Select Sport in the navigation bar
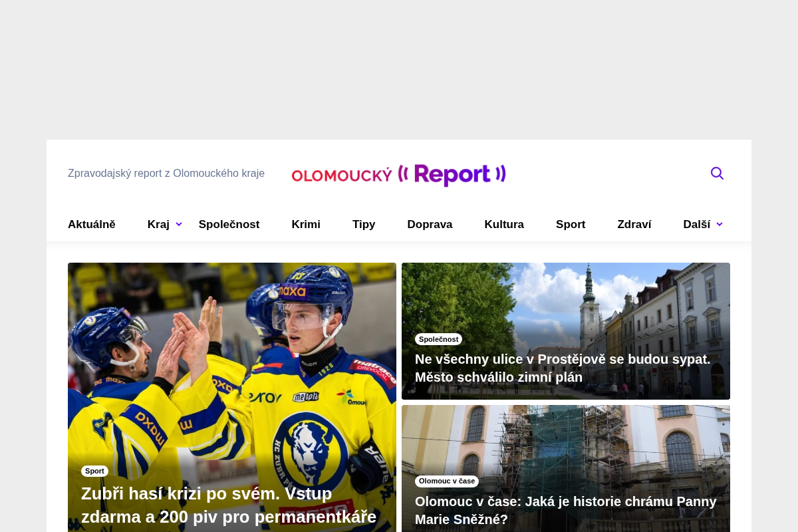The width and height of the screenshot is (798, 532). coord(571,224)
